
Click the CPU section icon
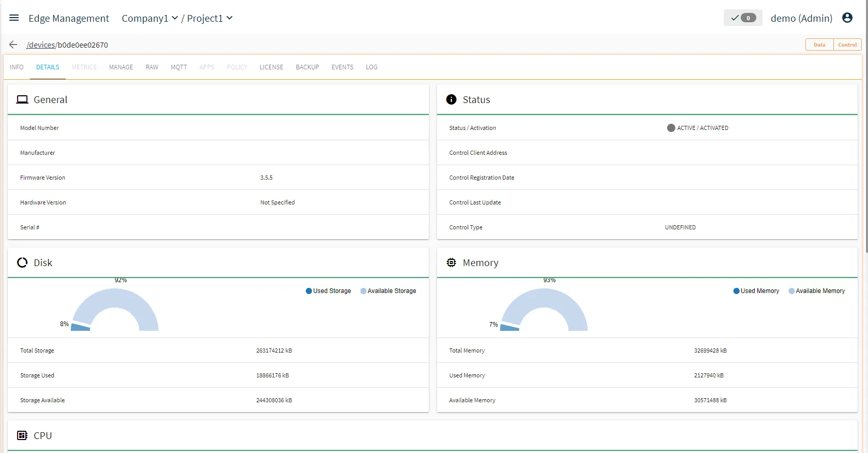(22, 435)
